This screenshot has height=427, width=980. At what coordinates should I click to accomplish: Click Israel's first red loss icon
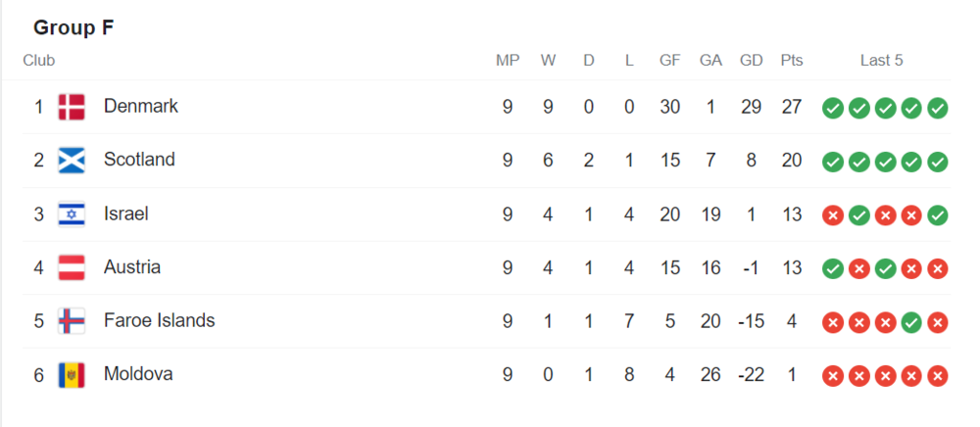pyautogui.click(x=832, y=215)
